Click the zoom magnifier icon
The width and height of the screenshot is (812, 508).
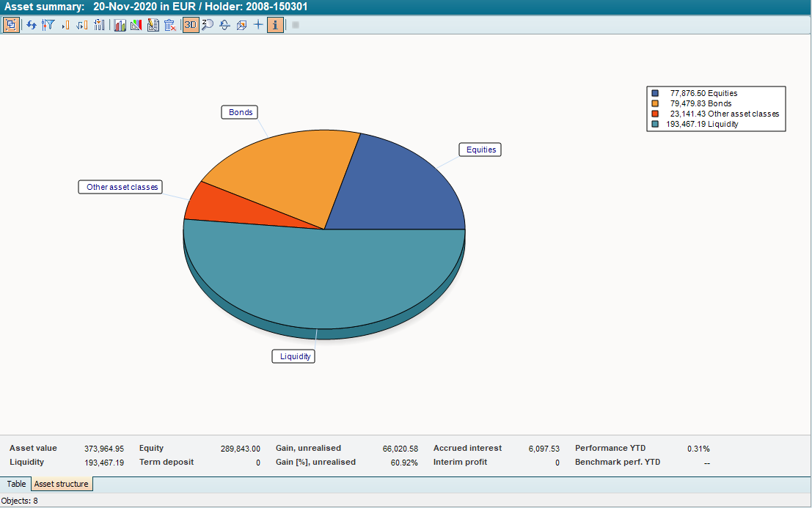[208, 25]
